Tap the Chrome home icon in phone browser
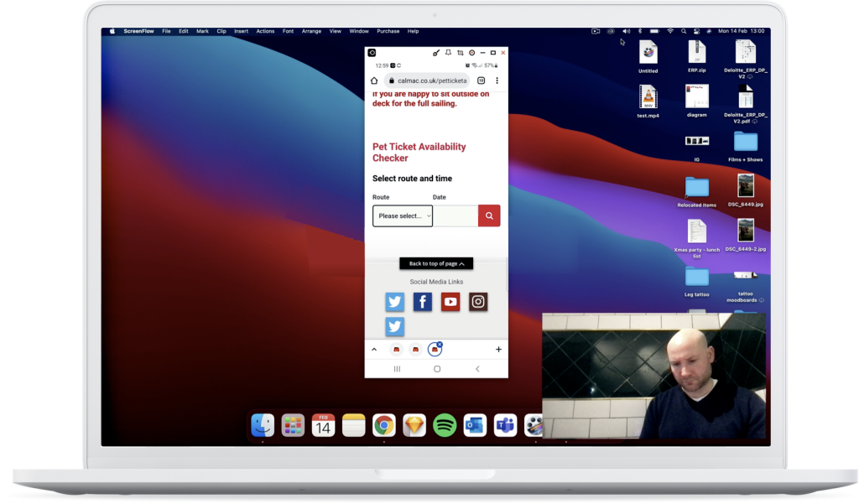This screenshot has width=859, height=504. tap(374, 81)
